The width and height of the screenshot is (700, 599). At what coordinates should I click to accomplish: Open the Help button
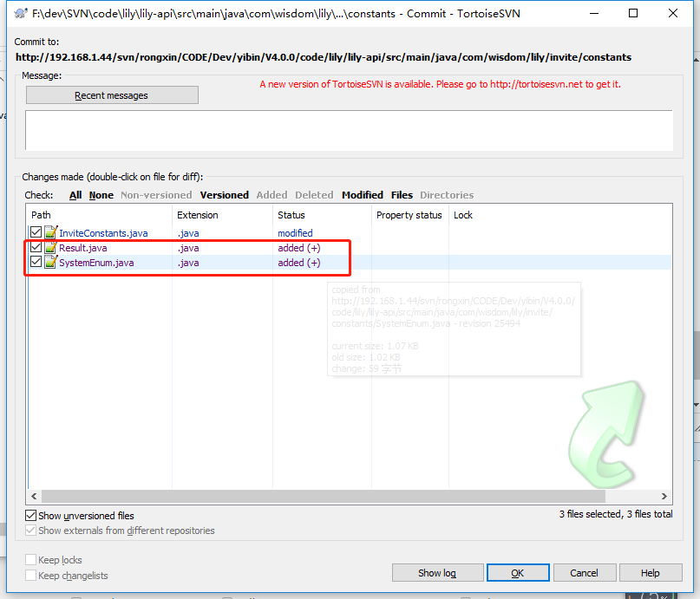[651, 573]
